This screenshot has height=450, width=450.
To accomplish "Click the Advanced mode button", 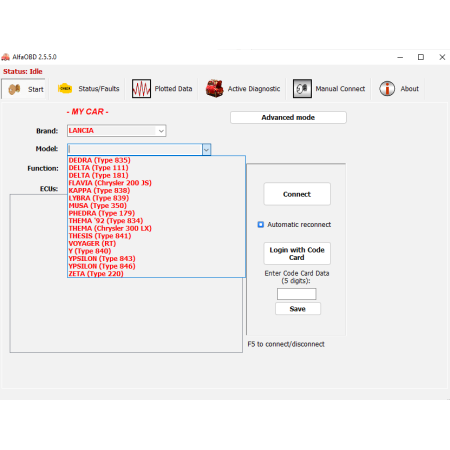I will pyautogui.click(x=288, y=117).
